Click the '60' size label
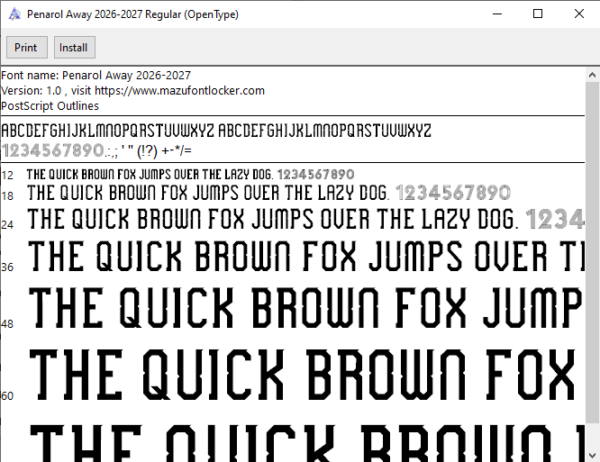The height and width of the screenshot is (462, 600). coord(7,395)
